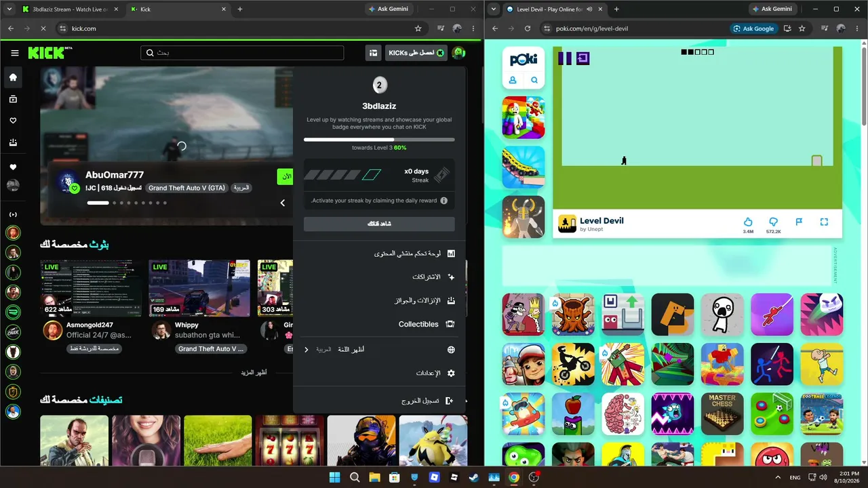
Task: Open the slot machine category thumbnail
Action: [x=290, y=441]
